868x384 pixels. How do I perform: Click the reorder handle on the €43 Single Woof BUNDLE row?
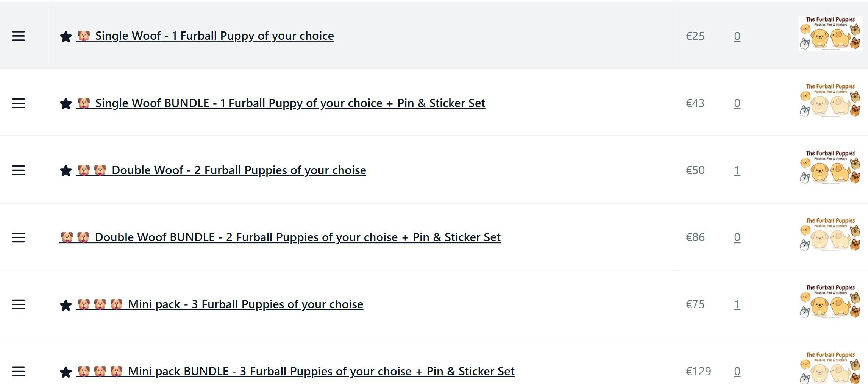(18, 103)
